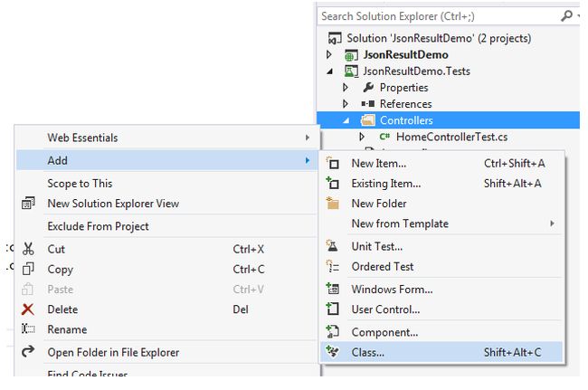
Task: Select Exclude From Project menu entry
Action: 98,226
